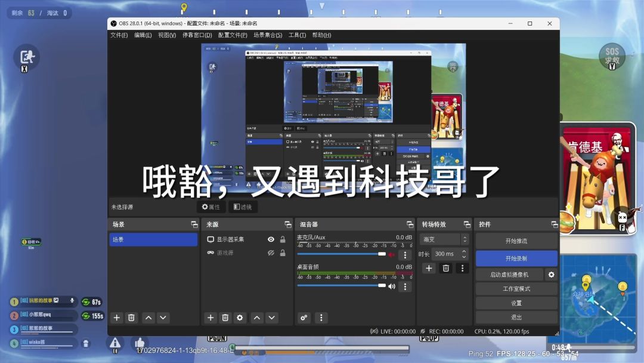Image resolution: width=644 pixels, height=363 pixels.
Task: Open the 视图(V) menu
Action: (167, 35)
